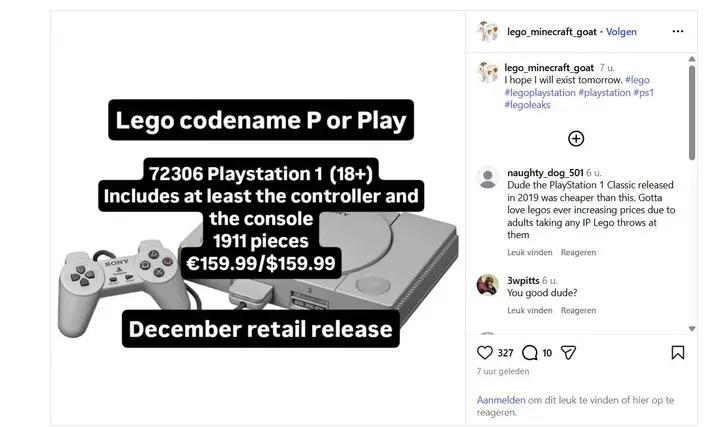Like the post with heart icon
Viewport: 720px width, 427px height.
pyautogui.click(x=484, y=353)
